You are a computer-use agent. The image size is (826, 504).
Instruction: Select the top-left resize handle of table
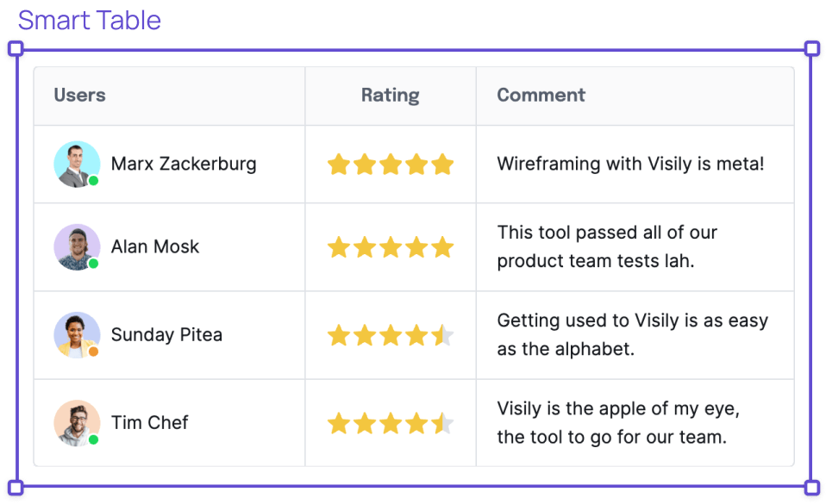pos(16,48)
